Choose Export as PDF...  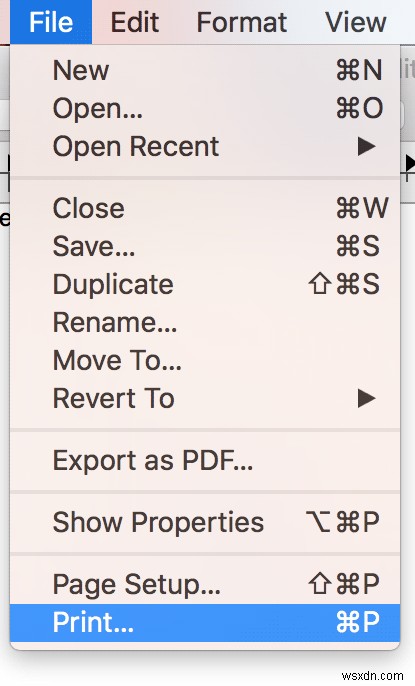point(205,461)
